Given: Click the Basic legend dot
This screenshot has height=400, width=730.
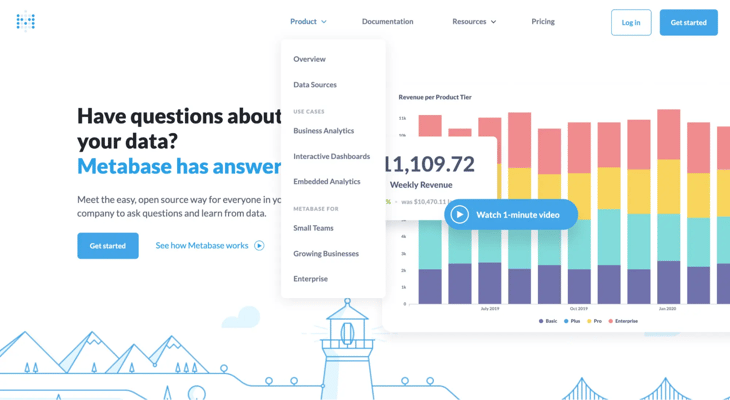Looking at the screenshot, I should (541, 321).
